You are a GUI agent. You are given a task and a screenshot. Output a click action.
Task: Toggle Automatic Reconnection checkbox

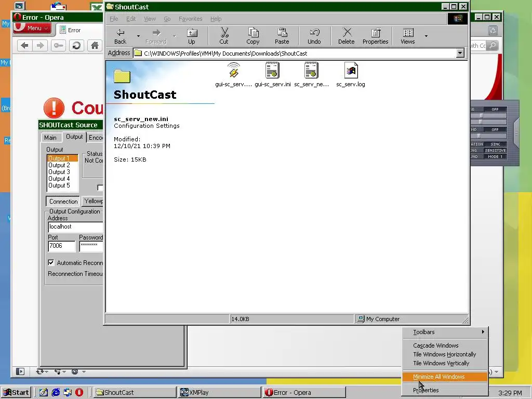coord(51,262)
